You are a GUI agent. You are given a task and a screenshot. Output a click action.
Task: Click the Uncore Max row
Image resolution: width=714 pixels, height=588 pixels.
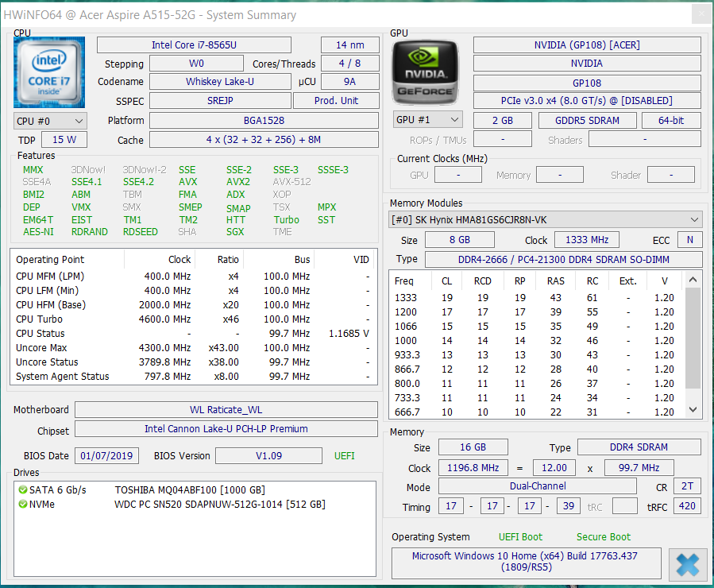pyautogui.click(x=194, y=348)
